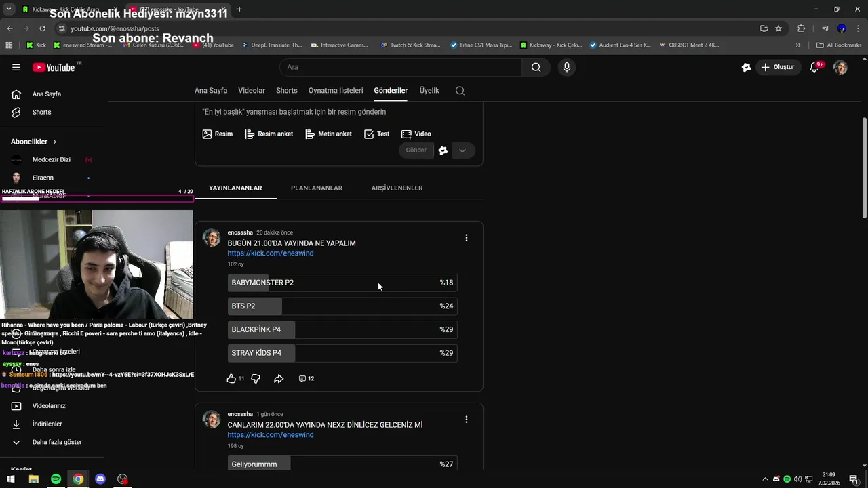868x488 pixels.
Task: Switch to the ARŞİVLENENLER tab
Action: pos(397,188)
